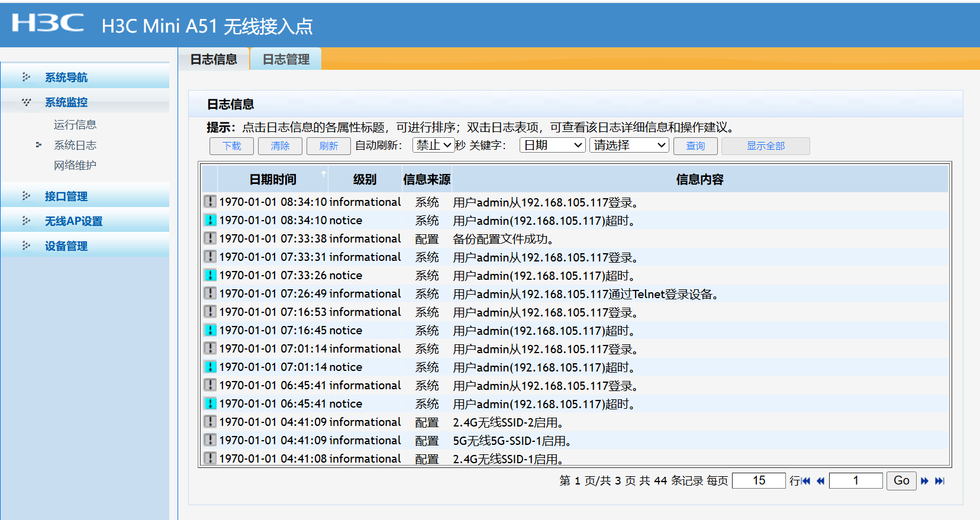
Task: Click info icon on the Telnet login entry
Action: tap(210, 293)
